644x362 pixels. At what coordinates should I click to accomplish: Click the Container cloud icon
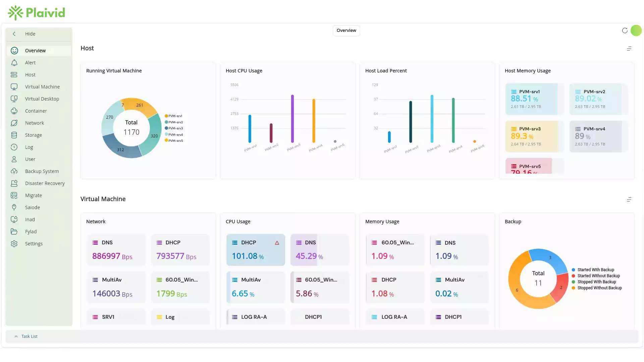pyautogui.click(x=14, y=111)
